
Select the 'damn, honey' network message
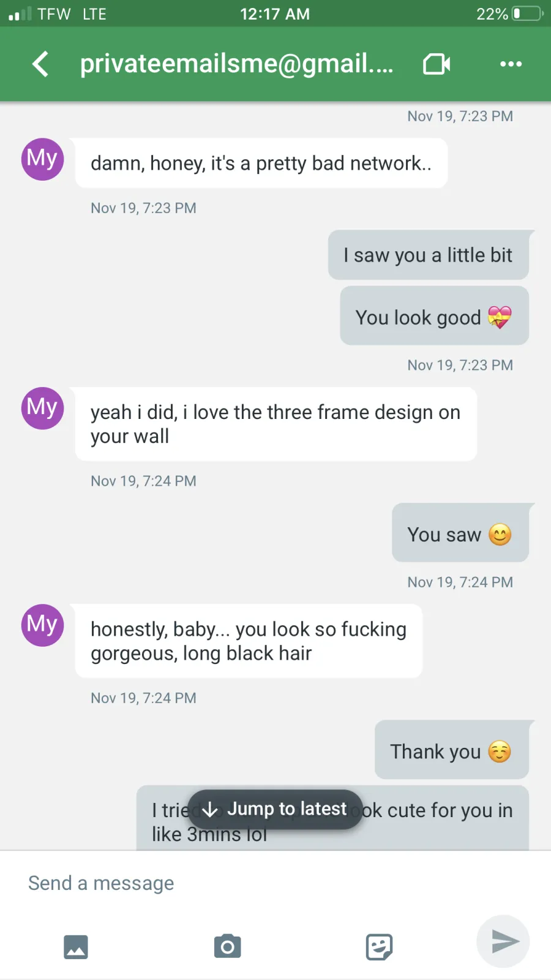coord(261,163)
